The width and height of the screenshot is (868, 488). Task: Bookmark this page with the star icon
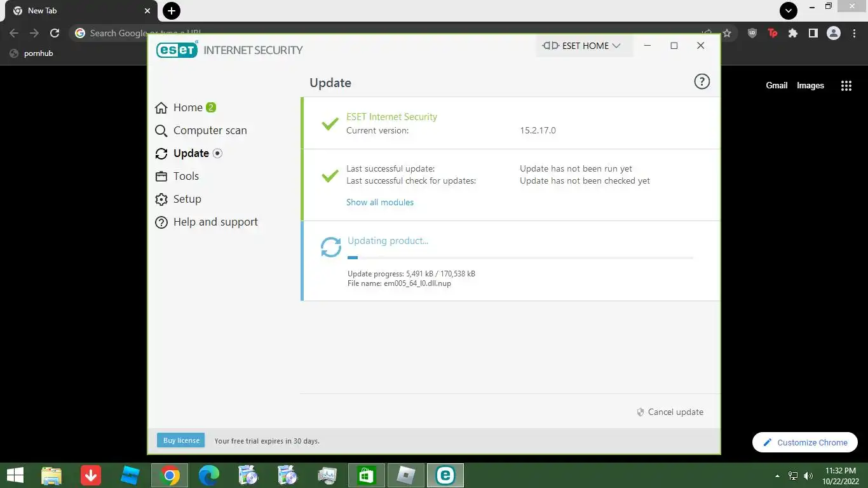point(727,33)
